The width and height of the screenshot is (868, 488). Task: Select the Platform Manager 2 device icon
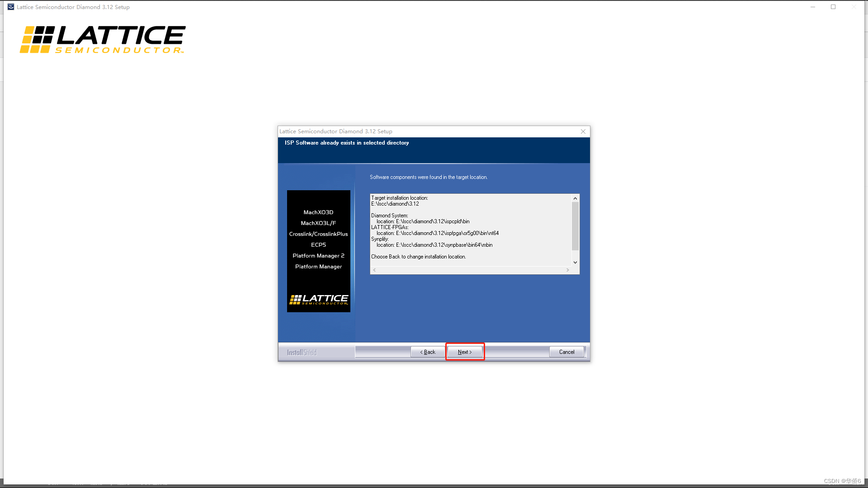coord(318,255)
